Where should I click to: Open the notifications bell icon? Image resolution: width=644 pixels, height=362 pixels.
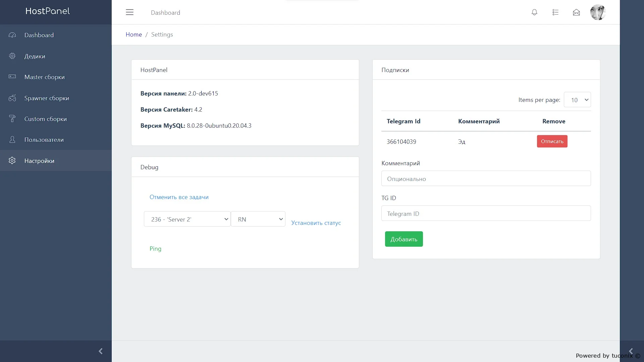534,12
